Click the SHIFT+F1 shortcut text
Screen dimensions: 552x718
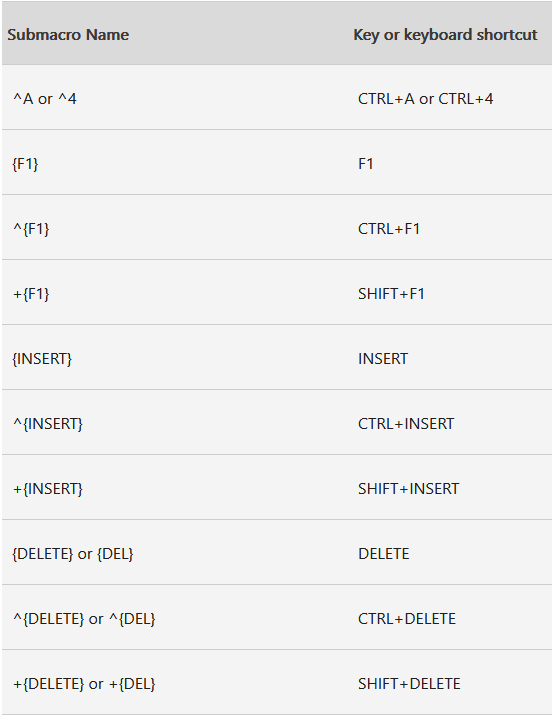391,294
